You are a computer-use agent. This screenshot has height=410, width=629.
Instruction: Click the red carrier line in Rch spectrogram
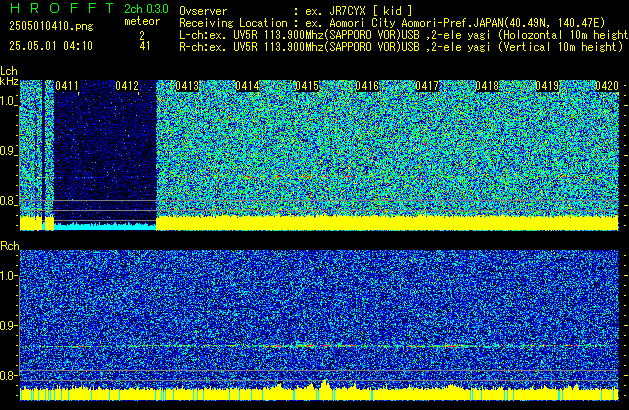(x=319, y=346)
